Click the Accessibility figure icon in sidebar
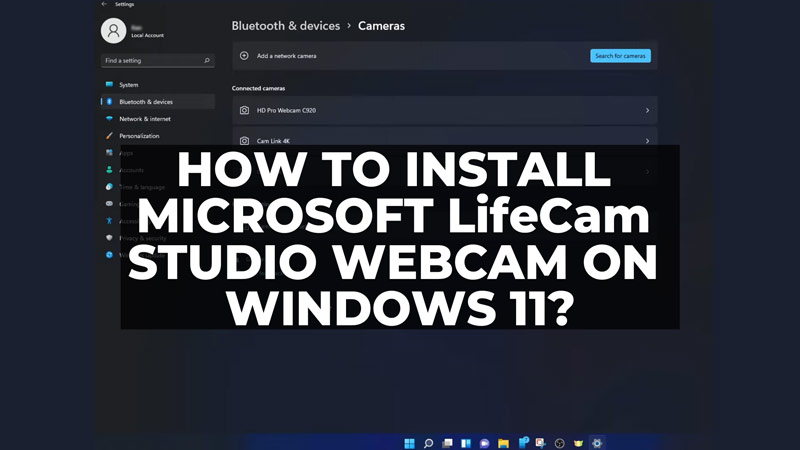Image resolution: width=800 pixels, height=450 pixels. 109,220
